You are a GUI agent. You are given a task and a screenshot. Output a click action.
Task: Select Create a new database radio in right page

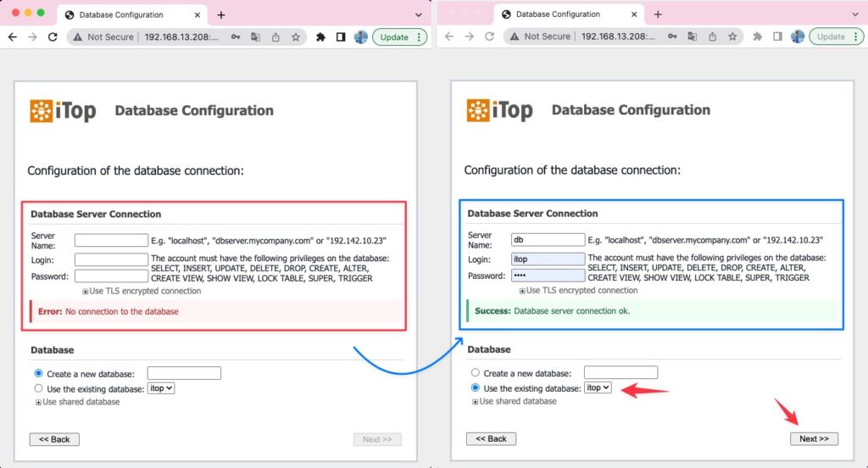[x=475, y=373]
